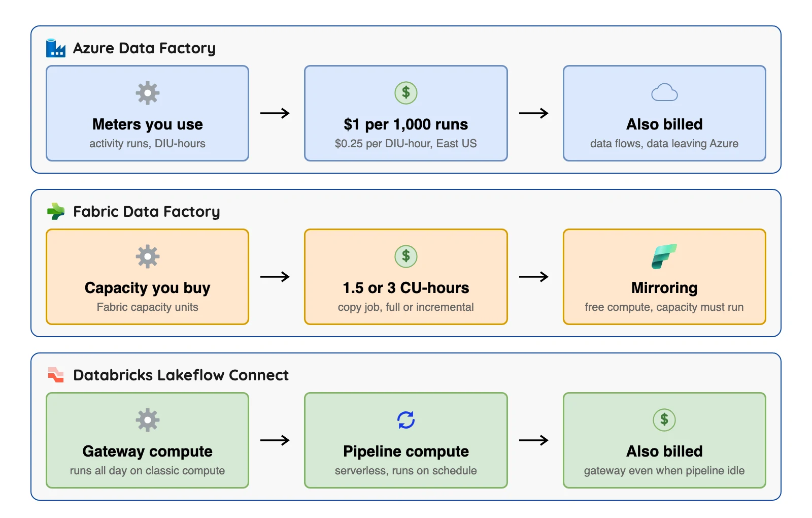The image size is (812, 518).
Task: Click 'gateway even when pipeline idle' text
Action: [664, 471]
